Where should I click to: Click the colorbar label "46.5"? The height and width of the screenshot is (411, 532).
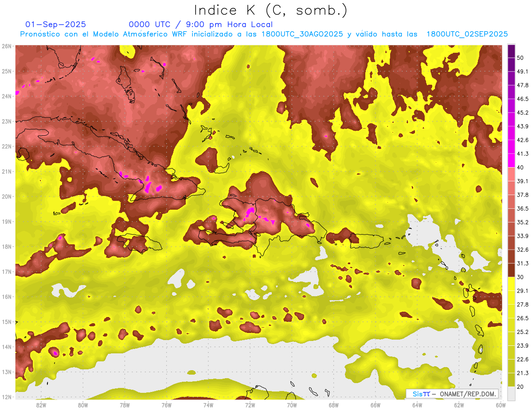click(522, 99)
